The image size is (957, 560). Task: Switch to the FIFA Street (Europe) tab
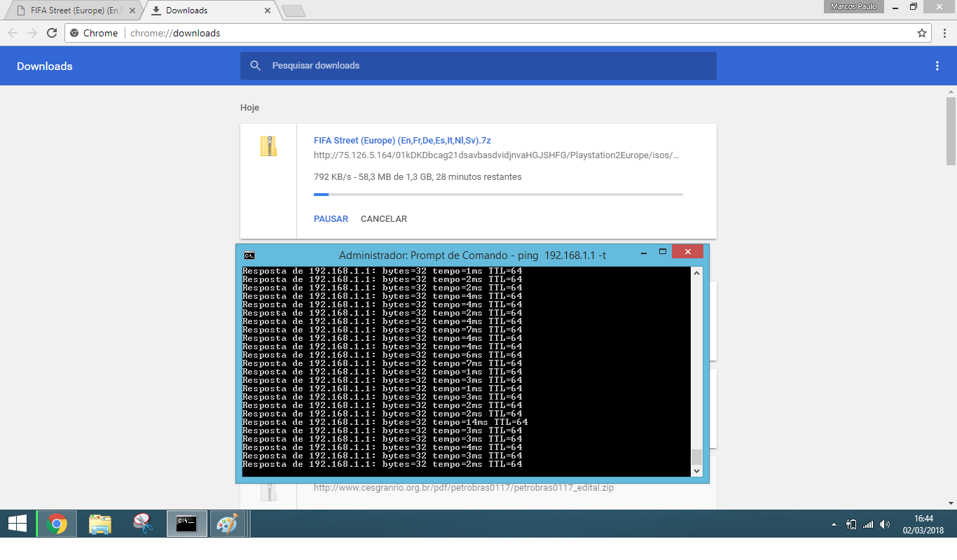pos(71,10)
